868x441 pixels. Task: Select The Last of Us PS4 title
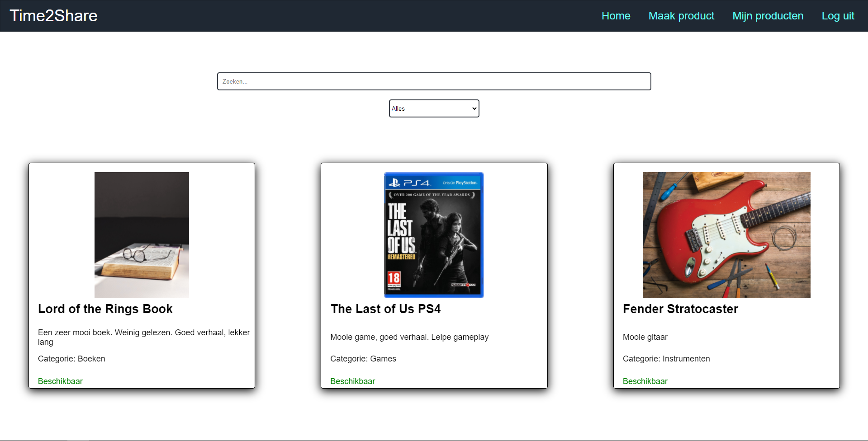click(x=385, y=309)
